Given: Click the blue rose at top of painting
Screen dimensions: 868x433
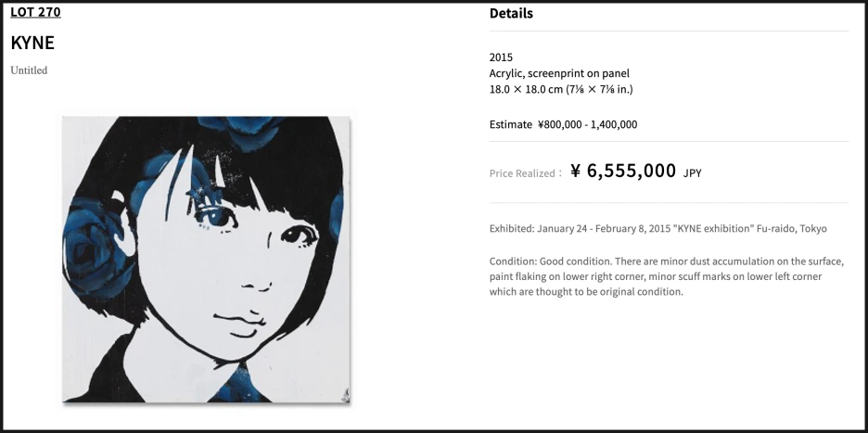Looking at the screenshot, I should [x=244, y=132].
